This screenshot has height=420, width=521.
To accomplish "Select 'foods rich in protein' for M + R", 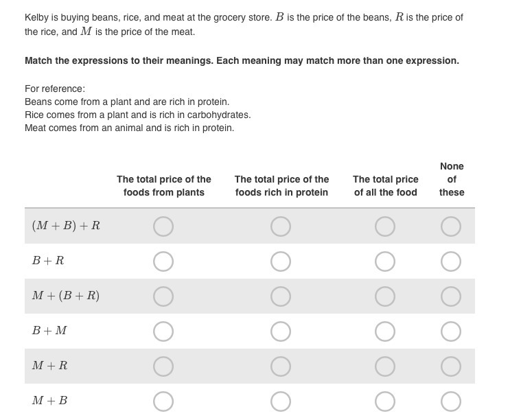I will pyautogui.click(x=281, y=366).
